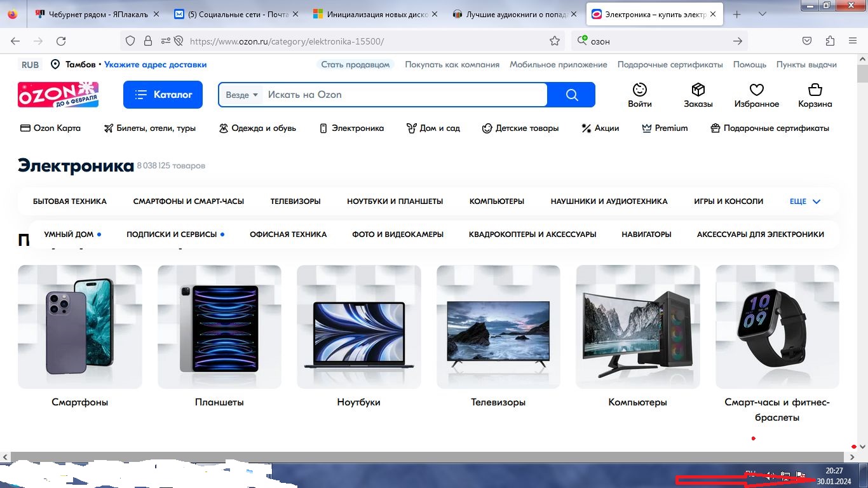Select НАУШНИКИ И АУДИОТЕХНИКА category
Screen dimensions: 868x488
click(x=609, y=201)
